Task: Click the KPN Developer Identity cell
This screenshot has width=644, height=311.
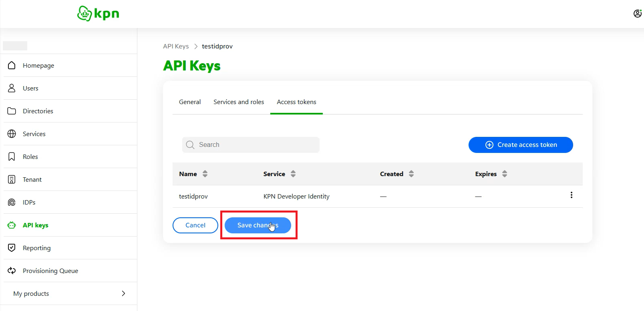Action: pos(296,197)
